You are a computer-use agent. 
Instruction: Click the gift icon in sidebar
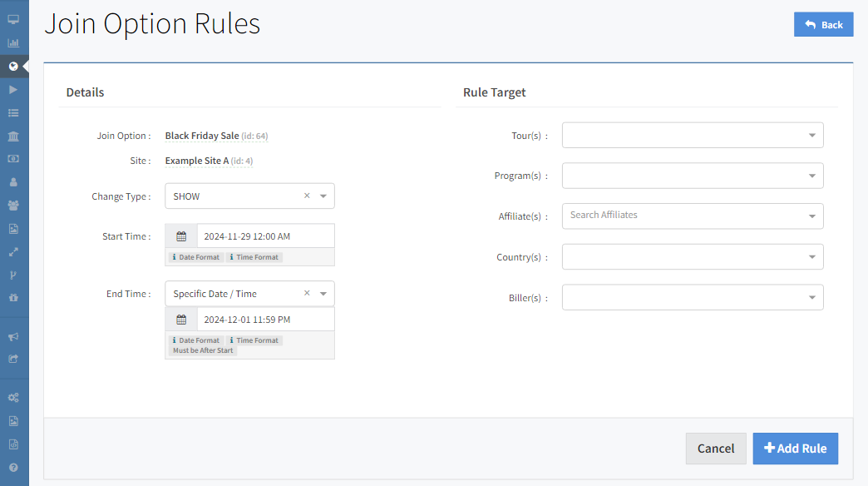(13, 297)
